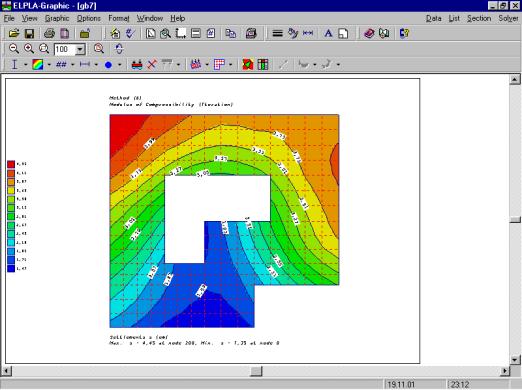Click the Solver link in menu bar
522x390 pixels.
[508, 18]
